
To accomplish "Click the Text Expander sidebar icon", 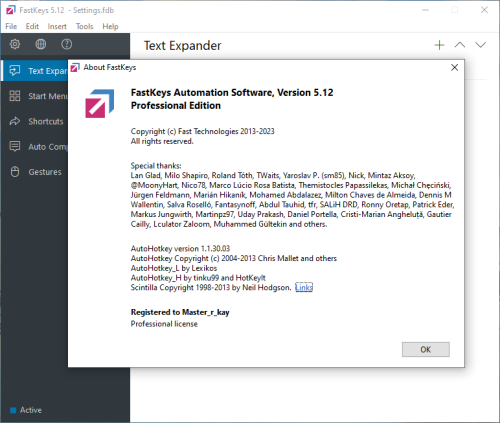I will click(15, 71).
